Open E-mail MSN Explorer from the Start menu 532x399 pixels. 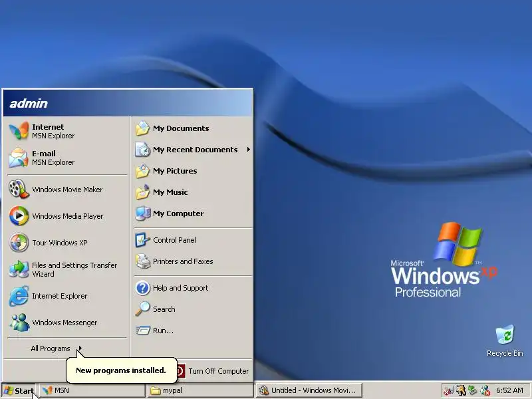coord(66,158)
